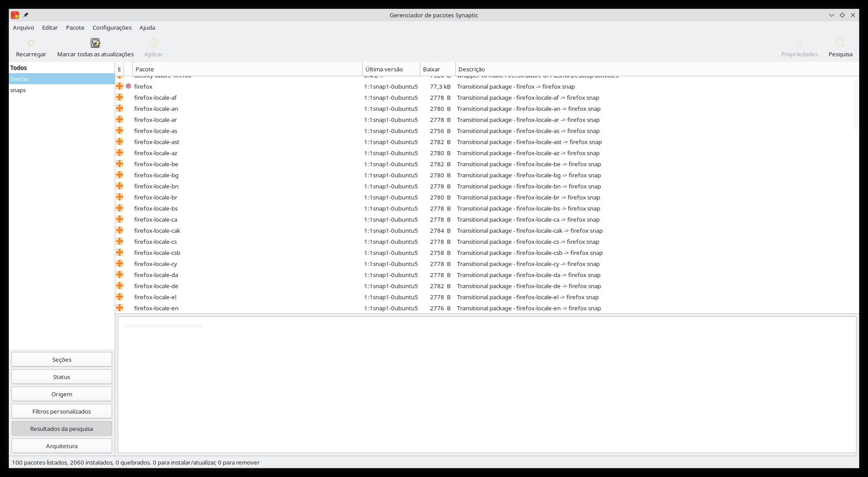Sort by the Descrição column header
The width and height of the screenshot is (868, 477).
tap(657, 69)
